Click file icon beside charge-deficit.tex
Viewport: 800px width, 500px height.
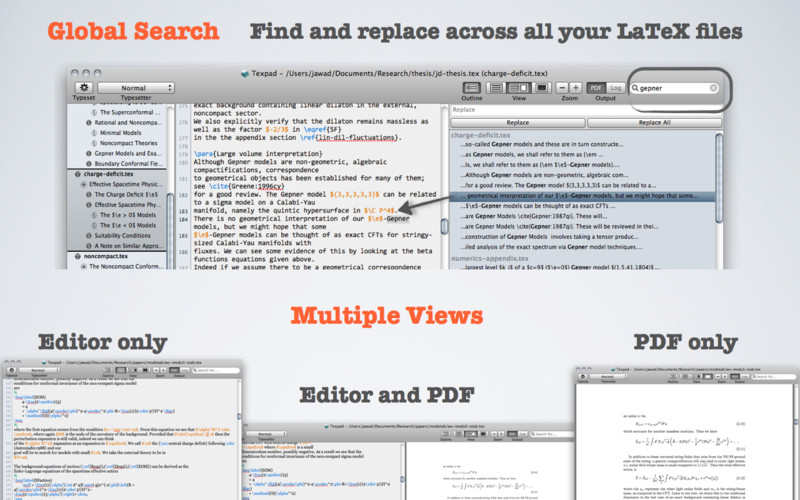[x=78, y=174]
